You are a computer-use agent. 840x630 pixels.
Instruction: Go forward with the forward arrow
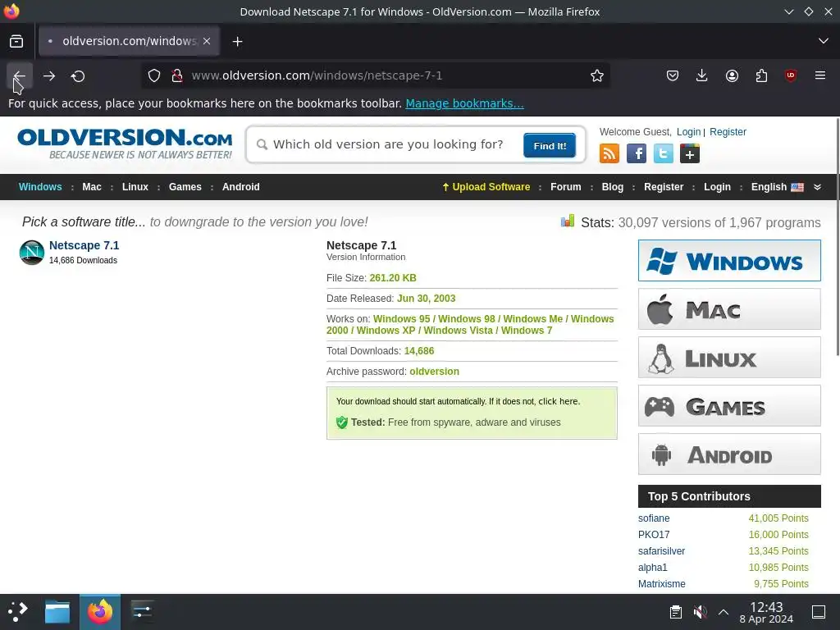click(x=48, y=76)
